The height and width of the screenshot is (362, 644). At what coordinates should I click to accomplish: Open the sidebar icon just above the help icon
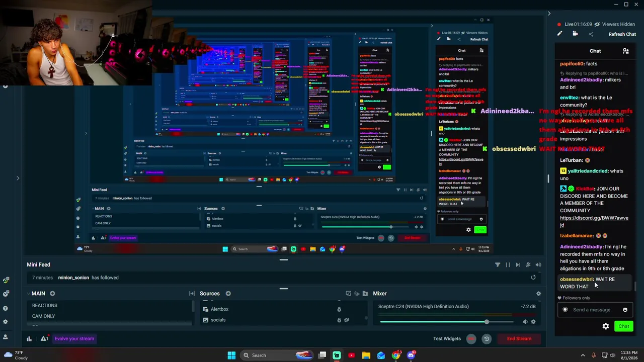click(6, 293)
